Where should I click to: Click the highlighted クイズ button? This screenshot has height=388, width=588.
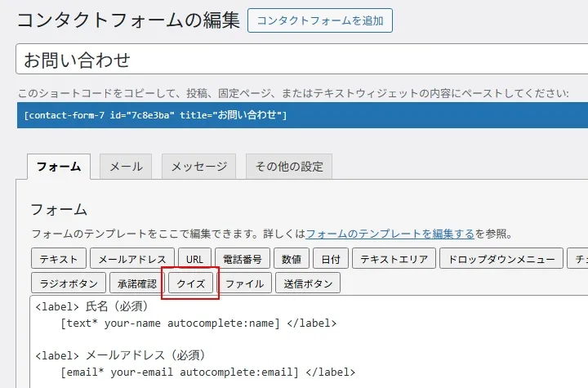click(x=190, y=283)
